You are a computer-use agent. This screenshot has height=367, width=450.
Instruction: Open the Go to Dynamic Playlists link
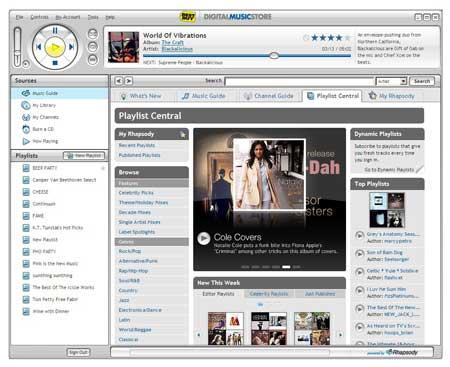click(x=389, y=170)
